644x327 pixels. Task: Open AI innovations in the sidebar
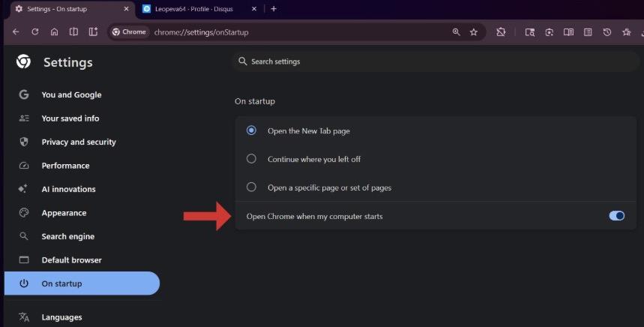68,189
